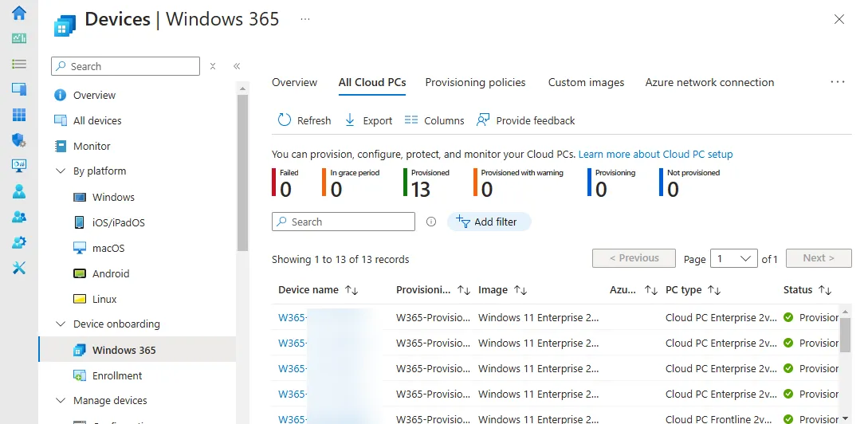Switch to Provisioning policies tab
The width and height of the screenshot is (868, 424).
click(x=476, y=82)
